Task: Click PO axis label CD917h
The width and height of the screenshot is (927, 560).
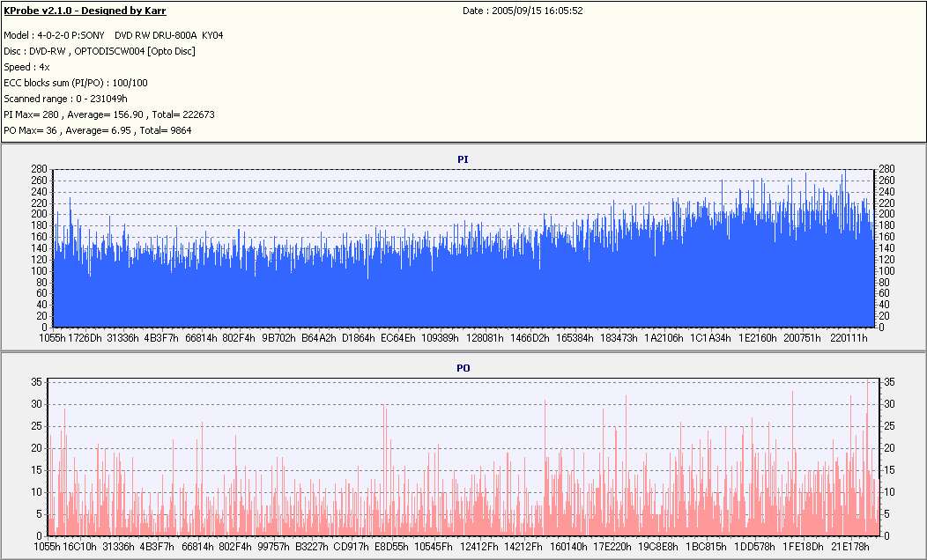Action: point(352,547)
